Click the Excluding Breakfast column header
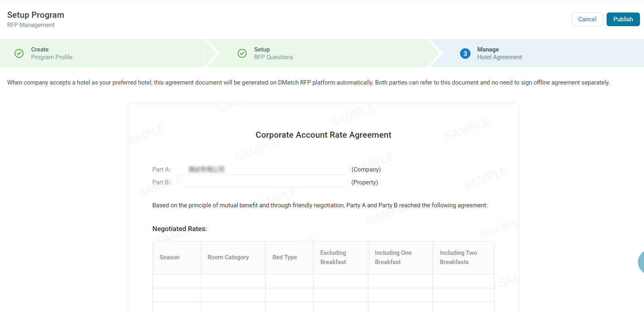Viewport: 644px width, 312px height. [x=341, y=258]
